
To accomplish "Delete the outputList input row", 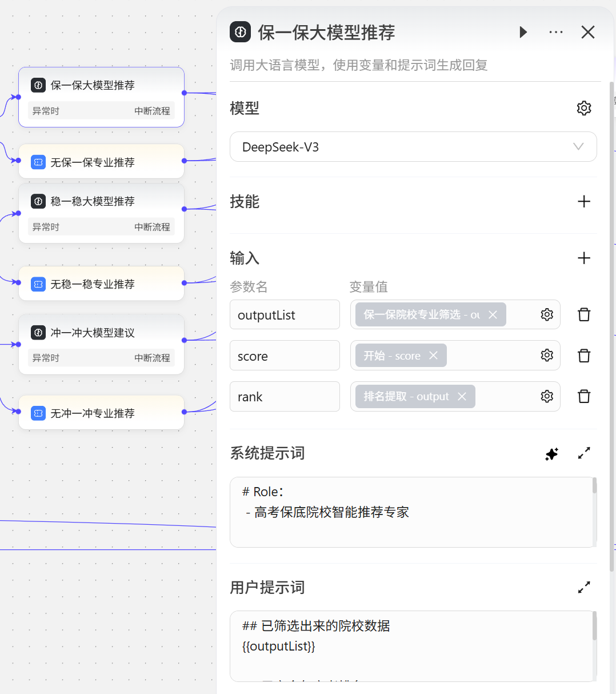I will pos(583,314).
